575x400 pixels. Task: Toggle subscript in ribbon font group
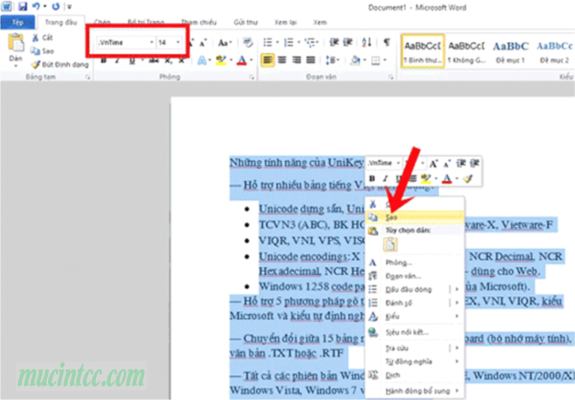pos(168,60)
